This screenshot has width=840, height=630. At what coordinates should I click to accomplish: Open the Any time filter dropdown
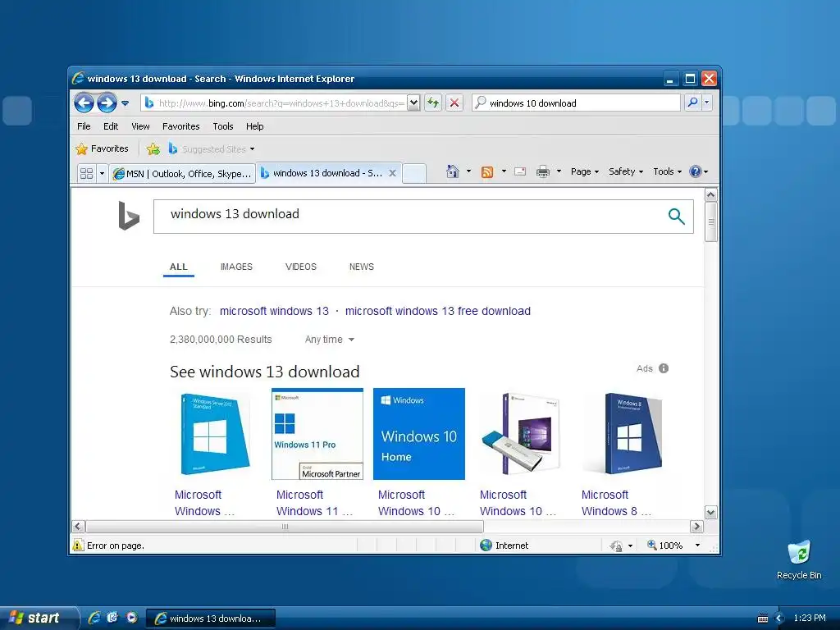pos(330,339)
